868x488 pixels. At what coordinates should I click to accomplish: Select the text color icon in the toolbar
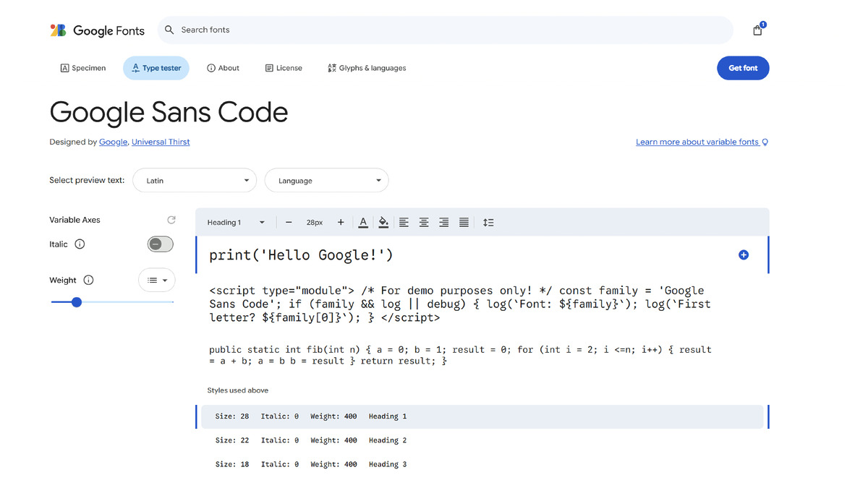(363, 222)
